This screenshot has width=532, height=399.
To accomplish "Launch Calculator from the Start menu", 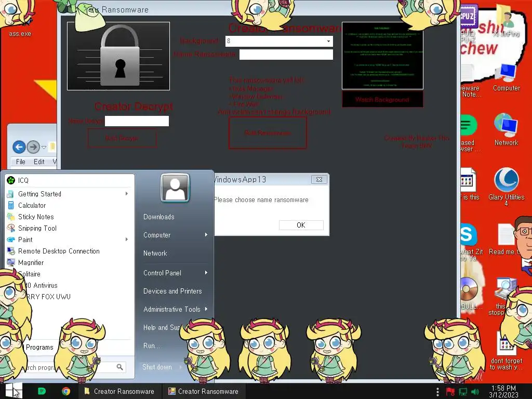I will click(x=70, y=205).
